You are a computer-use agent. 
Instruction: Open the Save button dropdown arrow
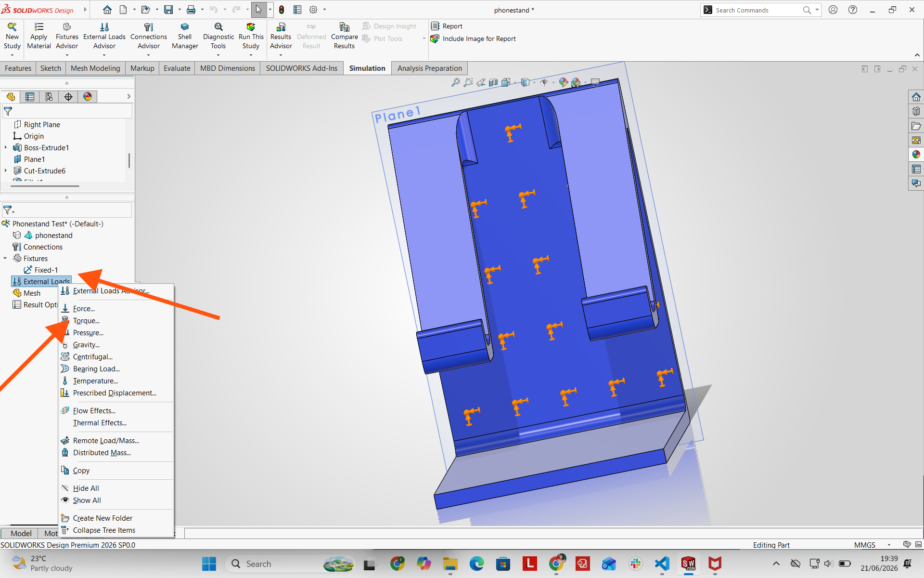click(x=180, y=10)
